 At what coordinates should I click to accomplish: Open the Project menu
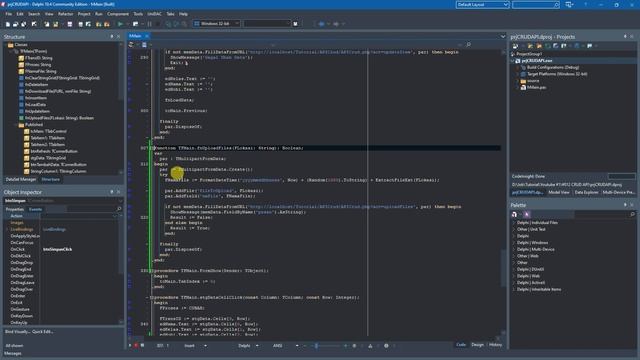coord(84,14)
